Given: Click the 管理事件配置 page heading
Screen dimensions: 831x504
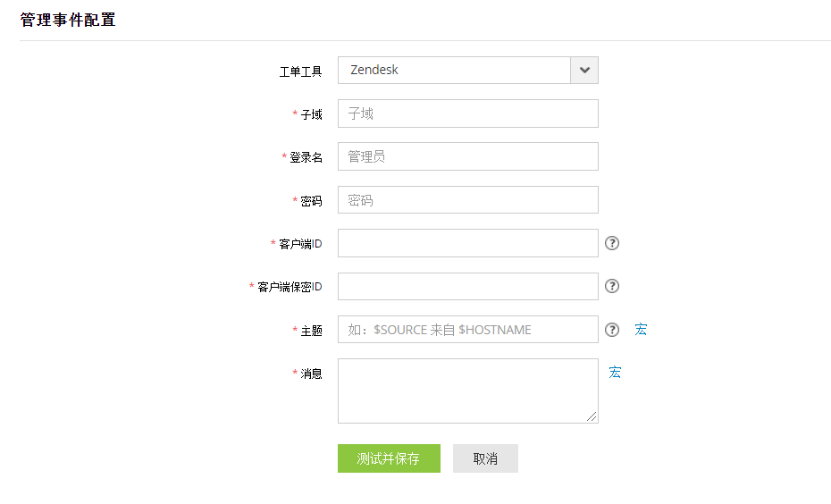Looking at the screenshot, I should 68,20.
